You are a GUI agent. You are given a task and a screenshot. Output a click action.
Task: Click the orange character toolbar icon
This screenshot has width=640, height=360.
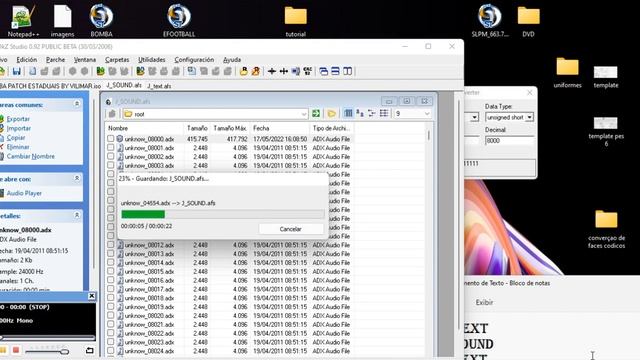click(256, 71)
